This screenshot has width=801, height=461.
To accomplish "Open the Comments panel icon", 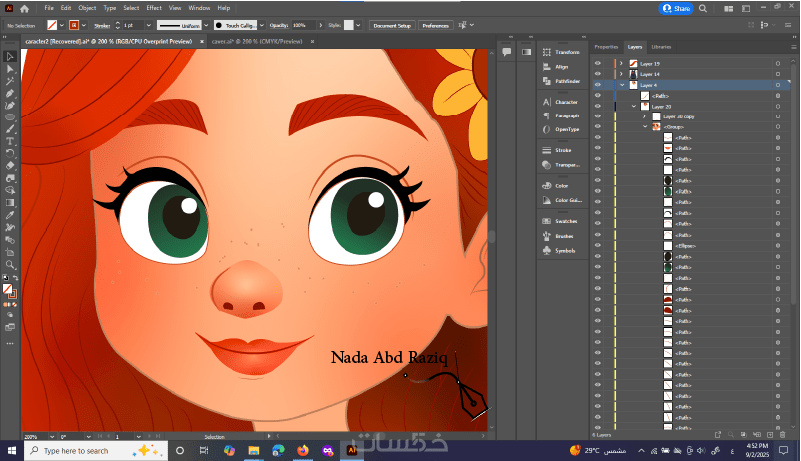I will pos(507,52).
